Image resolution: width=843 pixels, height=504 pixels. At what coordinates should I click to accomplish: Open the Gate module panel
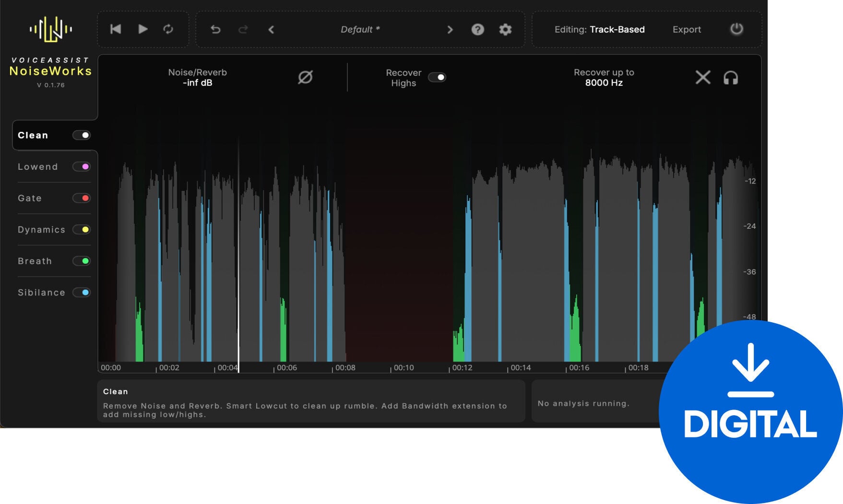pyautogui.click(x=29, y=198)
